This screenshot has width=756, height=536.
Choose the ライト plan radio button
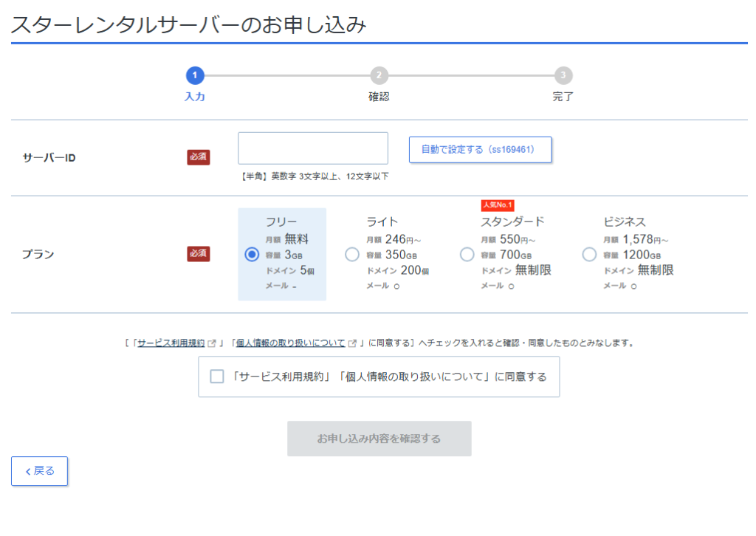pyautogui.click(x=352, y=254)
